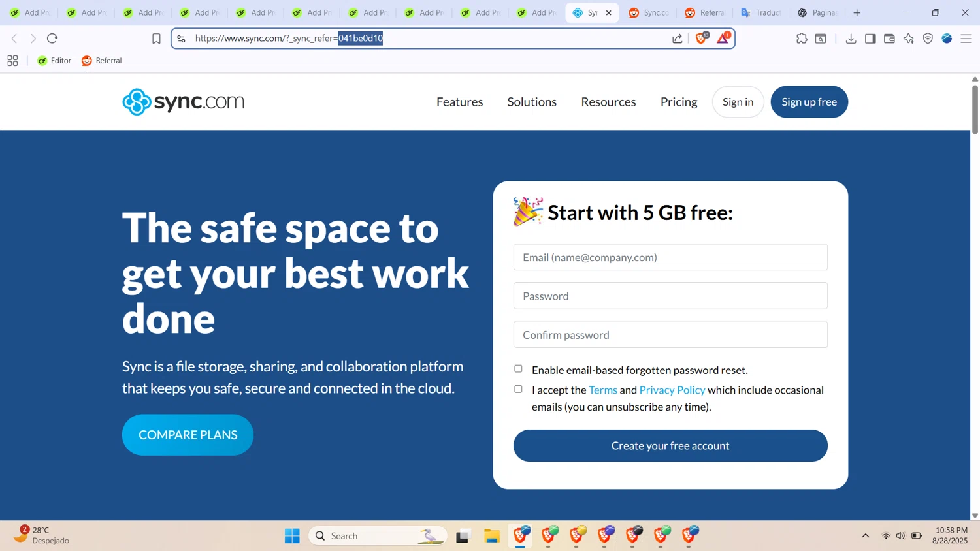Open the Editor bookmark
This screenshot has width=980, height=551.
pos(54,61)
